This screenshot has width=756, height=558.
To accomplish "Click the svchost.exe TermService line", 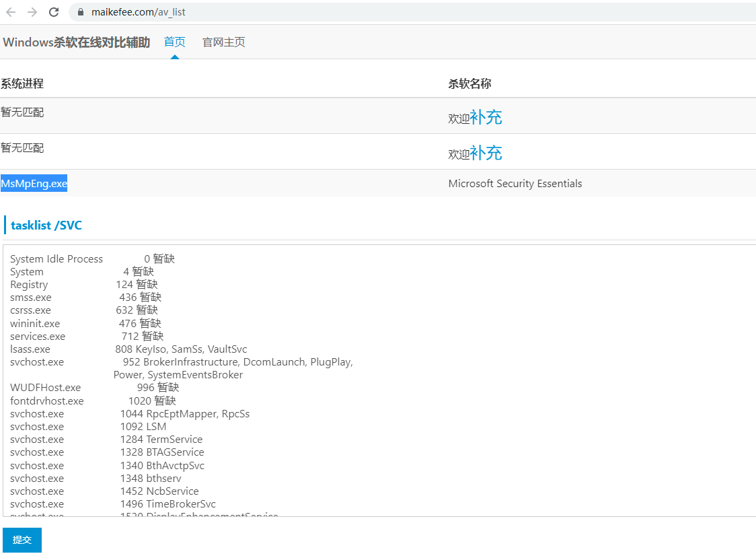I will click(x=108, y=440).
